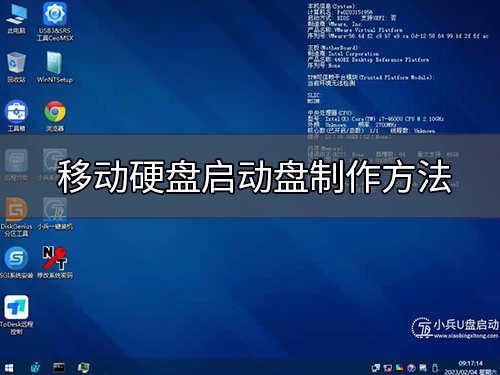Open DiskGenius分区工具 shortcut
Viewport: 500px width, 375px height.
point(16,217)
